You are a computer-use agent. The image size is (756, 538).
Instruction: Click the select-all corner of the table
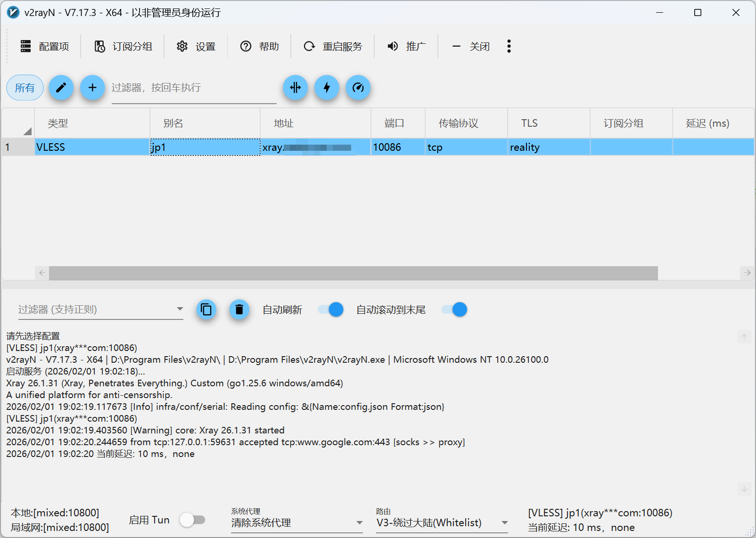18,123
